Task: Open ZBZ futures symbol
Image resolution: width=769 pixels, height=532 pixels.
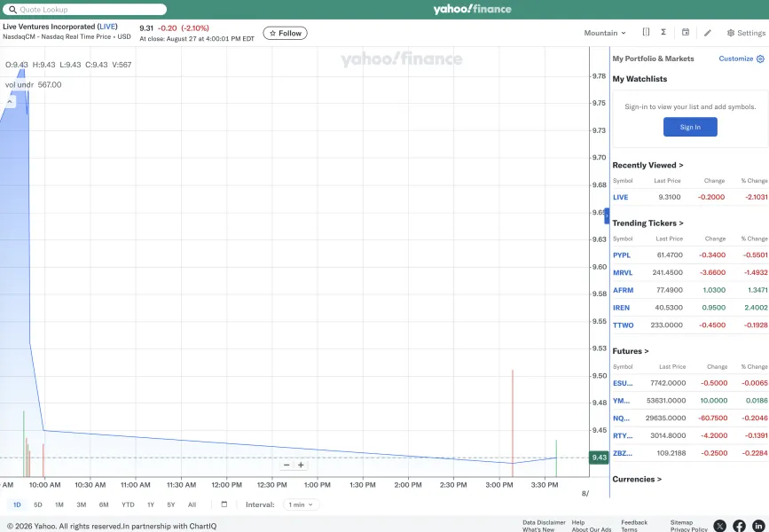Action: pyautogui.click(x=623, y=453)
